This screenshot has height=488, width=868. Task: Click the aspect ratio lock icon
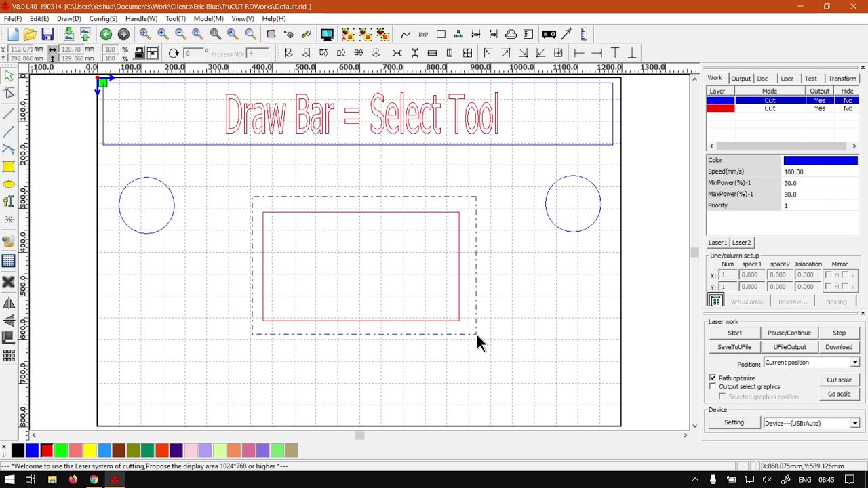[139, 54]
